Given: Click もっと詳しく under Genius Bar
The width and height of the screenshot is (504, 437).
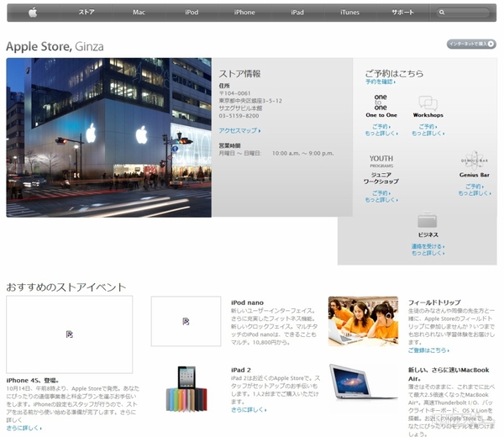Looking at the screenshot, I should coord(475,193).
